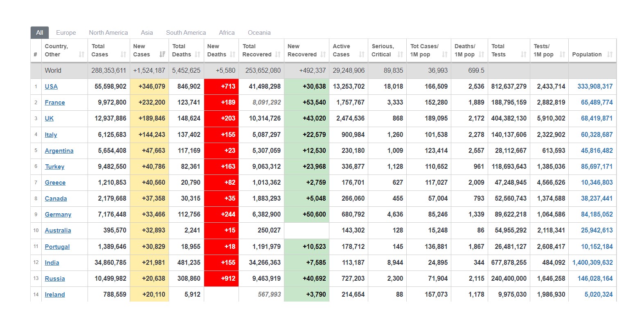Select the All tab
The width and height of the screenshot is (644, 322).
[40, 33]
